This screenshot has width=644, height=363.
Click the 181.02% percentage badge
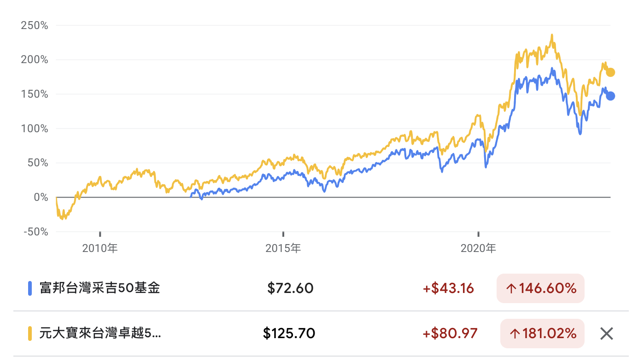[x=542, y=334]
